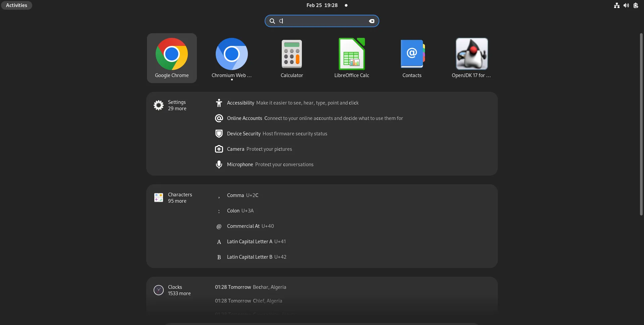This screenshot has width=644, height=325.
Task: Open the Contacts app
Action: click(412, 58)
